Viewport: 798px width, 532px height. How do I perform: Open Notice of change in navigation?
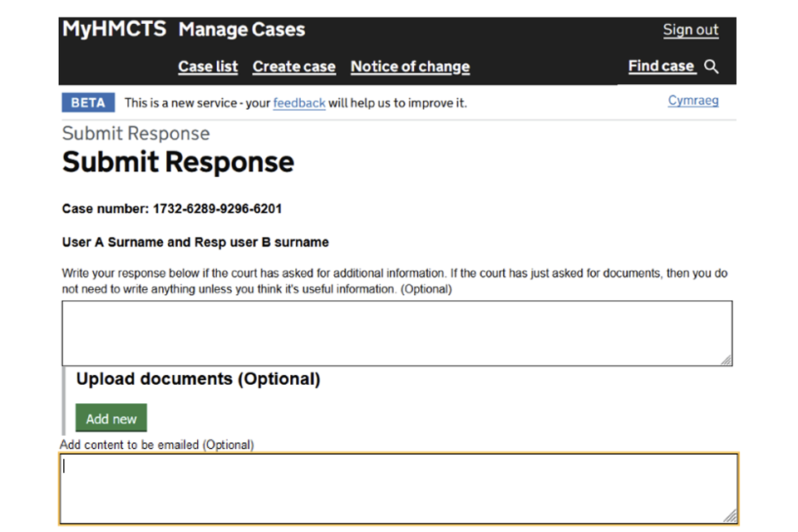point(410,66)
